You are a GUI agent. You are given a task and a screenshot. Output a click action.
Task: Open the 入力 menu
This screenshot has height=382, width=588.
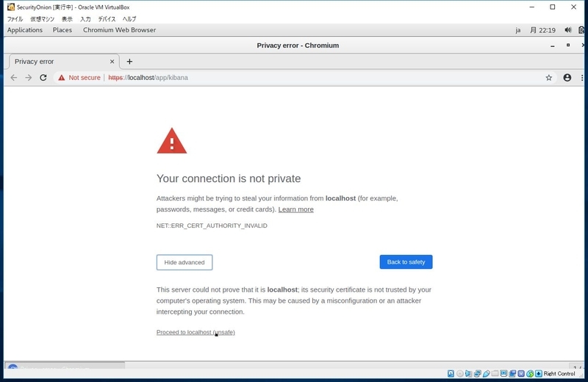pyautogui.click(x=85, y=19)
